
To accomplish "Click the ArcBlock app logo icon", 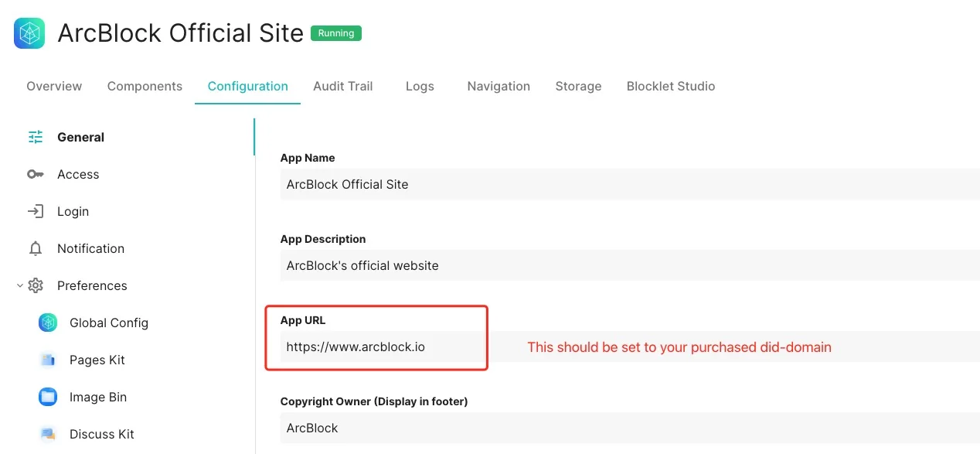I will coord(29,33).
